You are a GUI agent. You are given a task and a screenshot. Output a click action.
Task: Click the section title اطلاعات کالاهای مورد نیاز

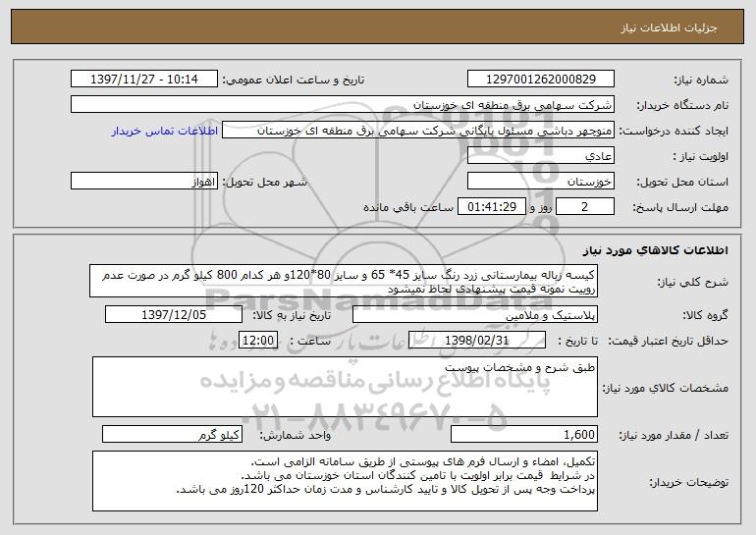(x=655, y=250)
